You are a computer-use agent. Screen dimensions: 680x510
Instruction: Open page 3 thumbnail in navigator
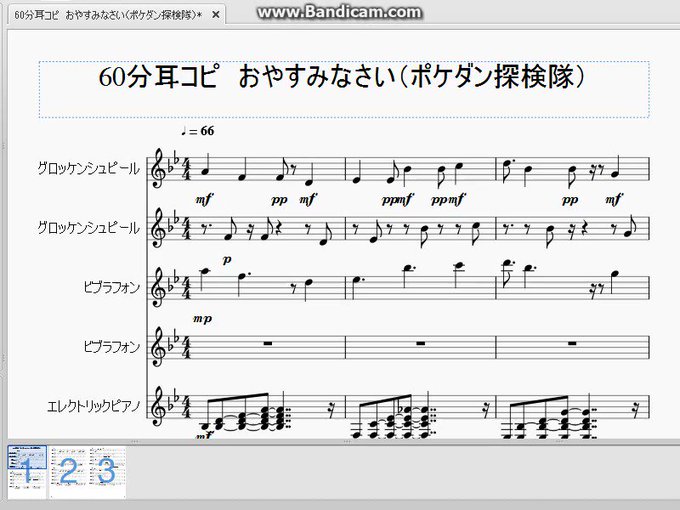107,471
